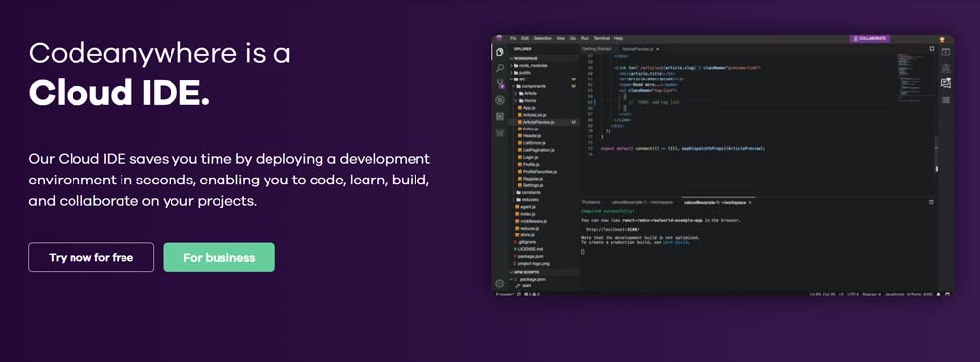Open LICENSE.md in the explorer
The width and height of the screenshot is (980, 362).
pyautogui.click(x=530, y=249)
